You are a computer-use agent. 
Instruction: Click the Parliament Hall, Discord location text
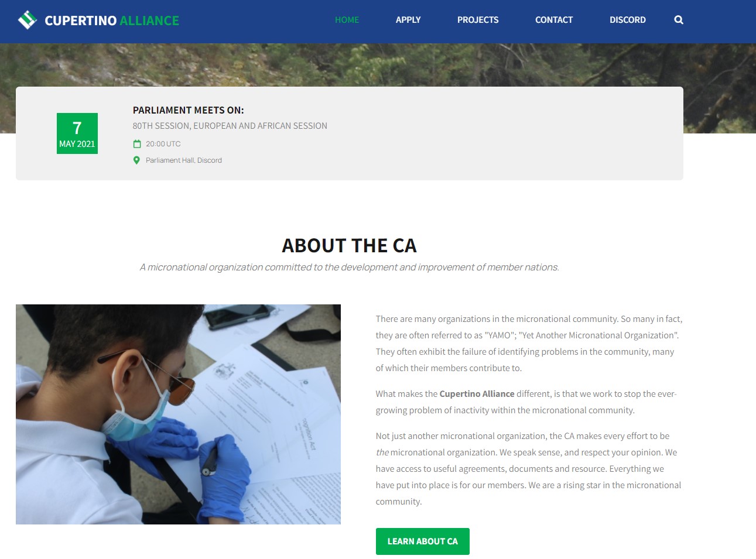click(x=184, y=160)
